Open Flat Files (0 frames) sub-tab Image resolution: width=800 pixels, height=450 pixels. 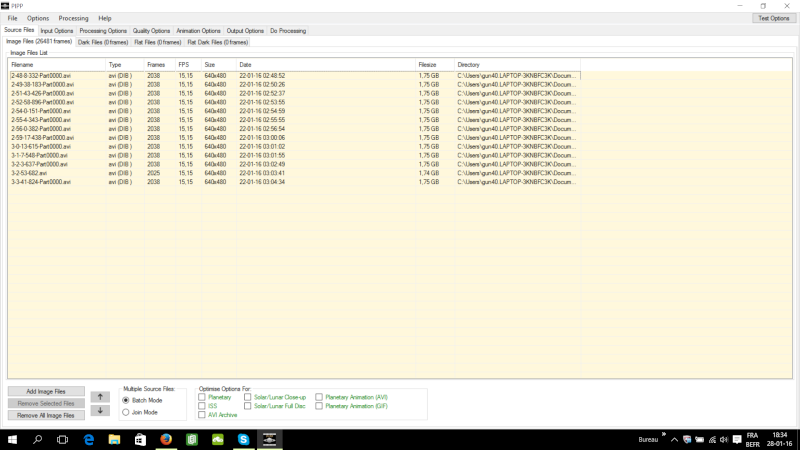158,42
